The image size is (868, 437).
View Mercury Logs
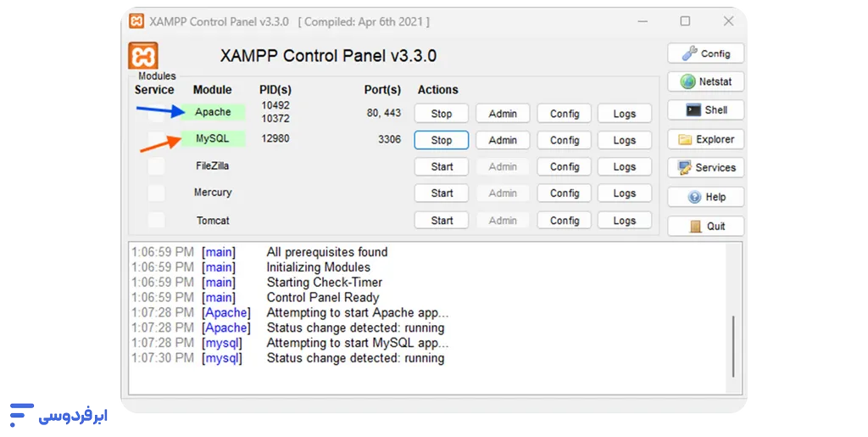[x=625, y=193]
